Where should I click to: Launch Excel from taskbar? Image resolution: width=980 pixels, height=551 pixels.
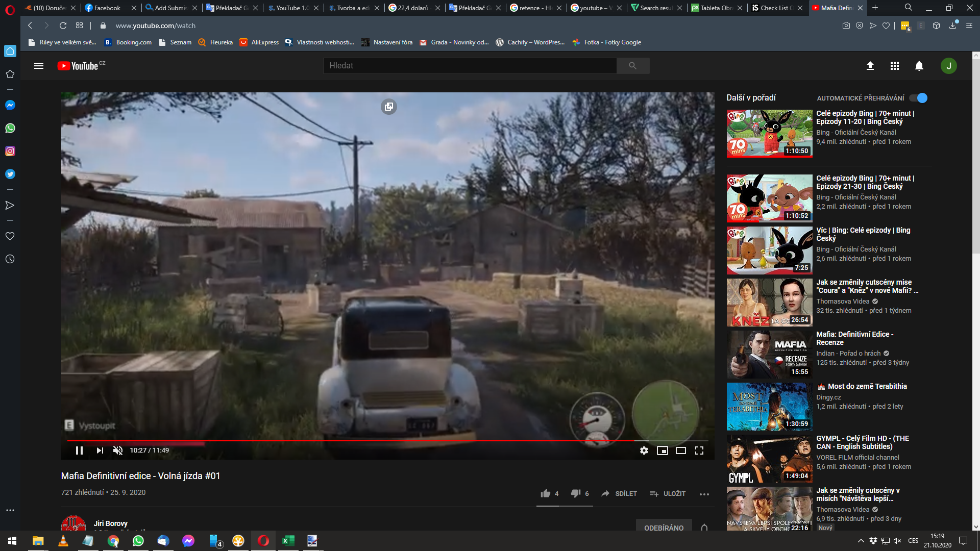click(288, 541)
